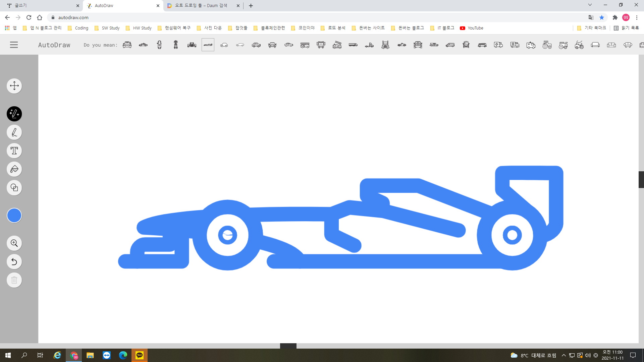Expand the SW Study bookmark folder
The height and width of the screenshot is (362, 644).
tap(107, 28)
